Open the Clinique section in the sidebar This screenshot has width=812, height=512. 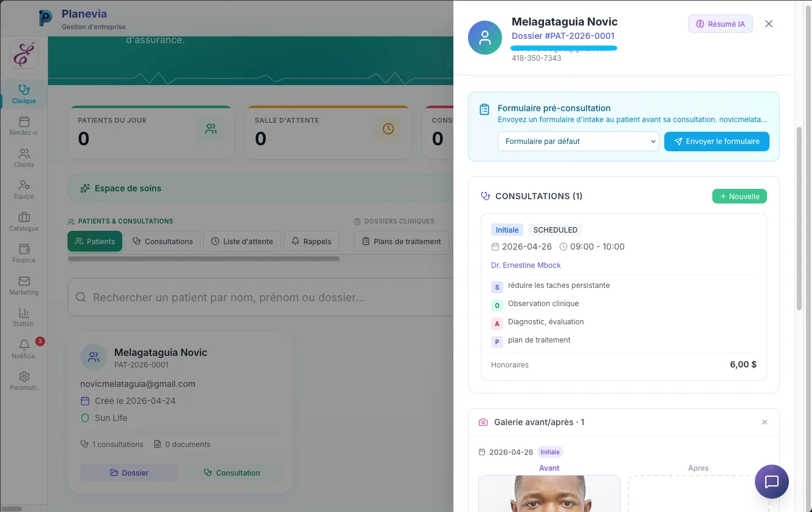click(x=24, y=94)
